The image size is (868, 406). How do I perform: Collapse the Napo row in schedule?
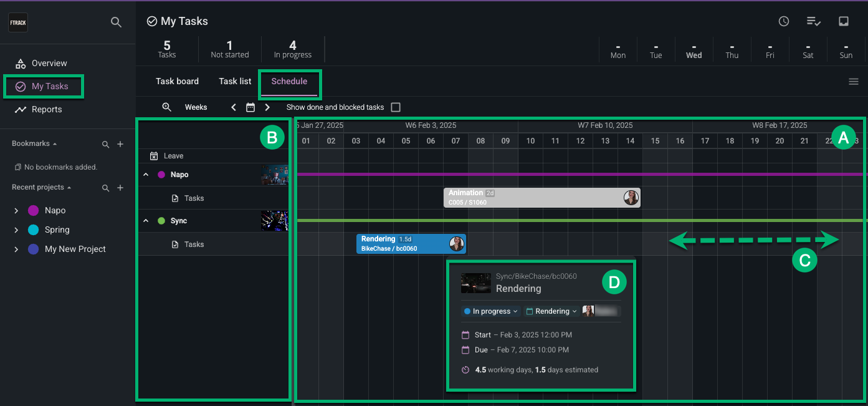tap(145, 175)
